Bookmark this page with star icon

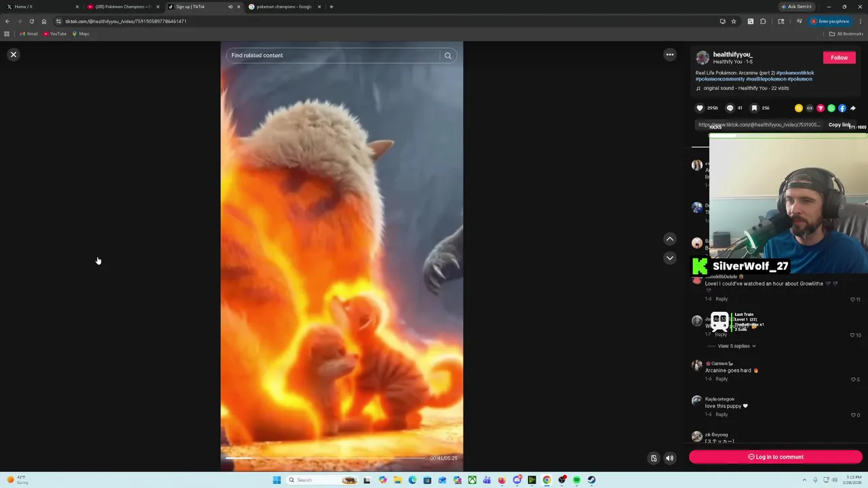pos(733,21)
